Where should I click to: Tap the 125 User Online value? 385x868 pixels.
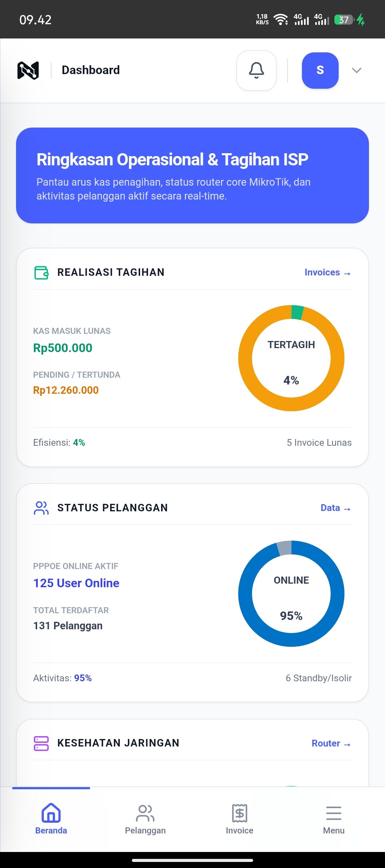[76, 583]
